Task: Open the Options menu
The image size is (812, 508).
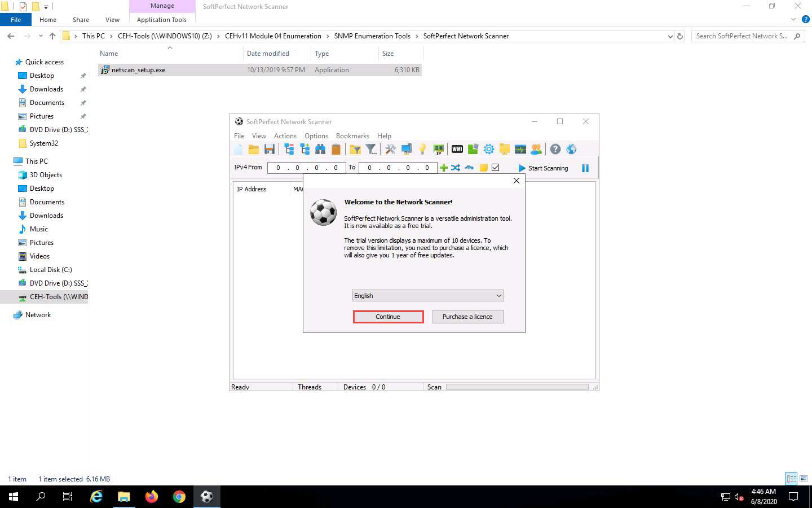Action: (x=316, y=136)
